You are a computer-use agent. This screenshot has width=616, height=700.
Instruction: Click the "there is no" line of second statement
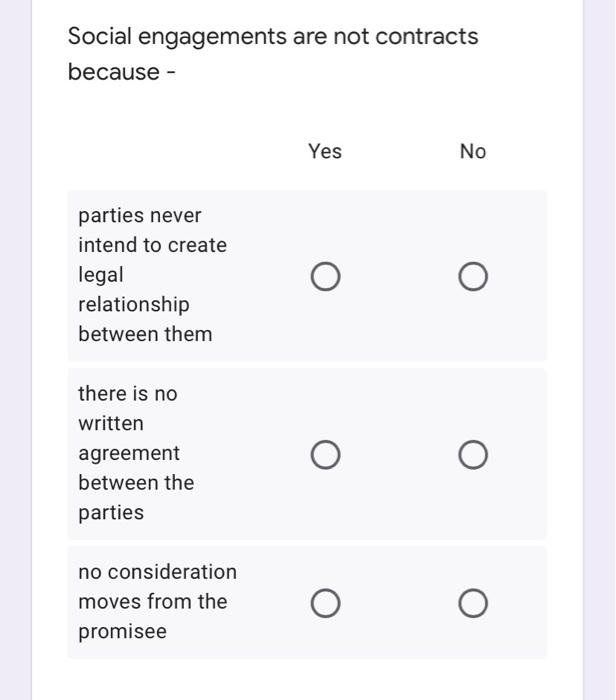(x=128, y=394)
